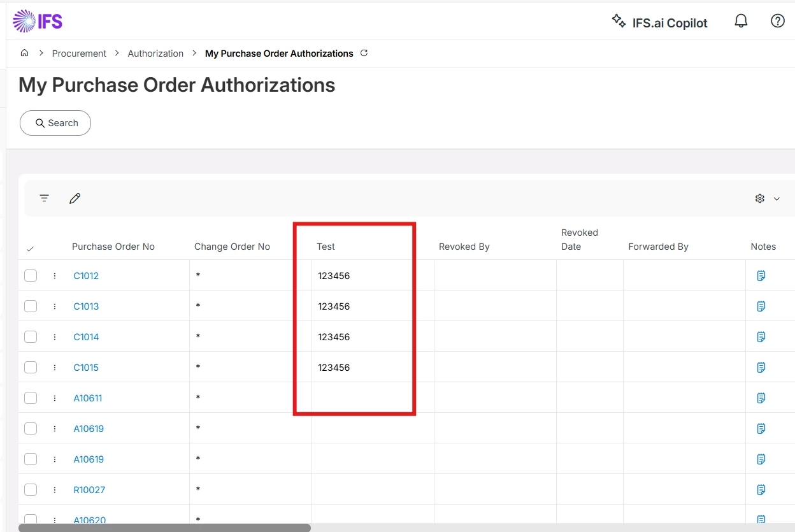Click Test value 123456 in row C1015
This screenshot has width=795, height=532.
[334, 368]
